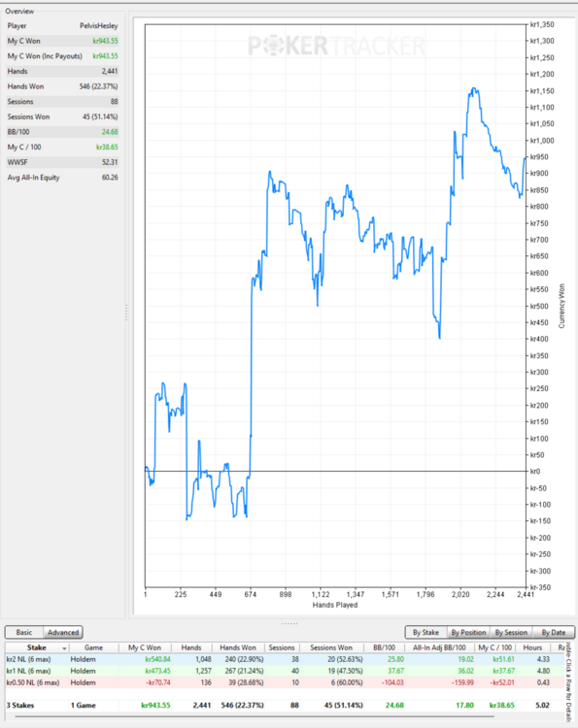Screen dimensions: 578x728
Task: Click the horizontal splitter dots below graph
Action: 289,623
